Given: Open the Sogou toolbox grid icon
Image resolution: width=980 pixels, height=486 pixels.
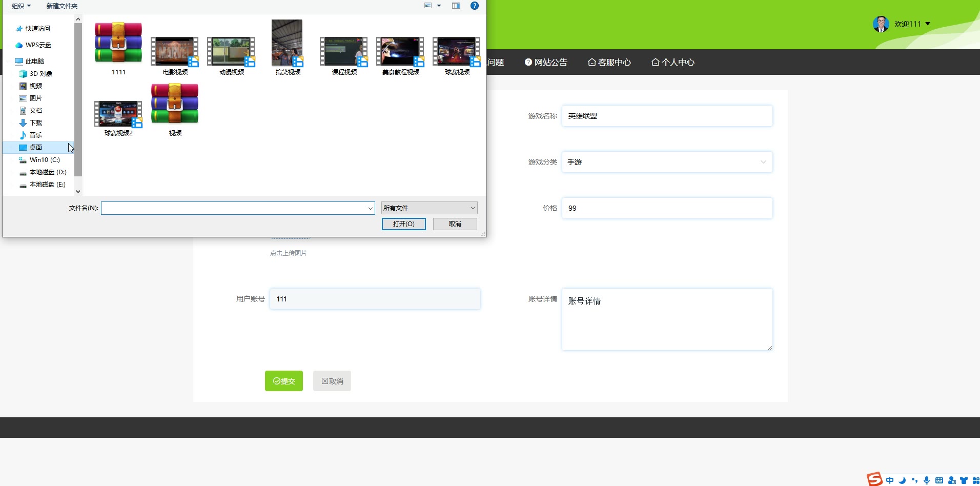Looking at the screenshot, I should 976,480.
